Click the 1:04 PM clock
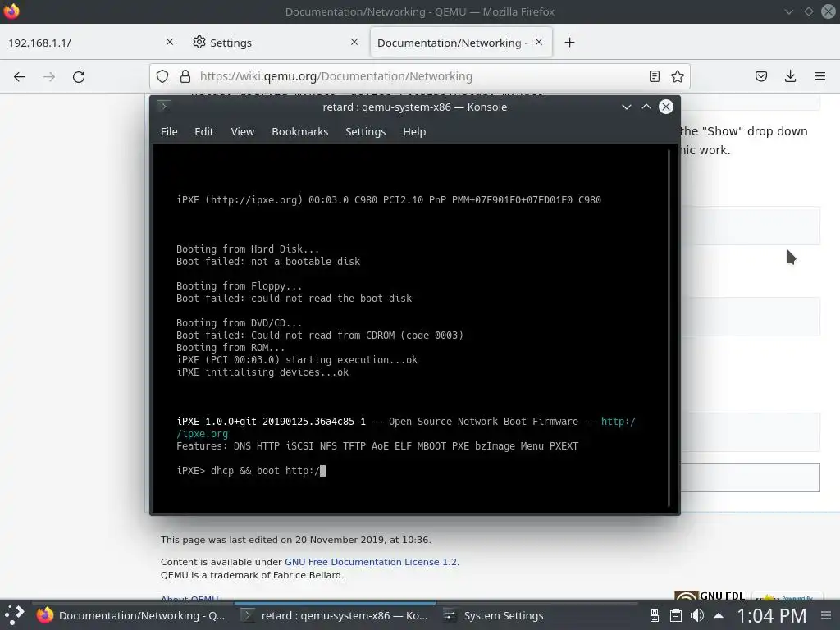Image resolution: width=840 pixels, height=630 pixels. point(771,615)
